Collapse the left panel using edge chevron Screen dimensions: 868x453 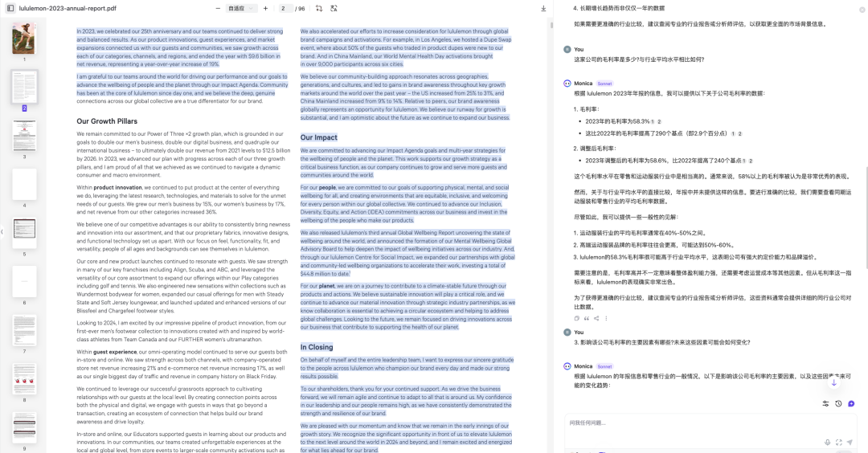click(x=2, y=232)
